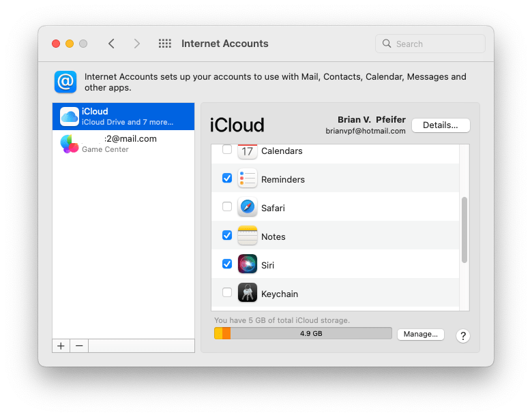Enable the Keychain checkbox
The height and width of the screenshot is (417, 532).
click(227, 293)
